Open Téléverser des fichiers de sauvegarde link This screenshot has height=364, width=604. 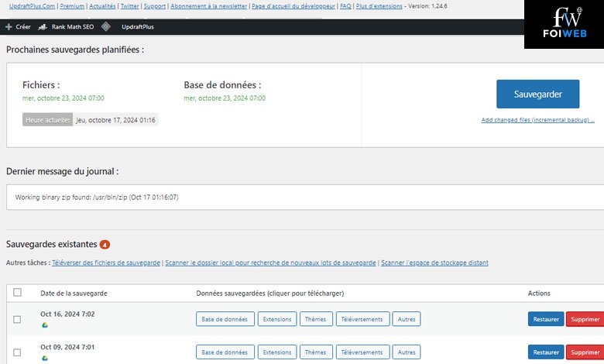106,263
